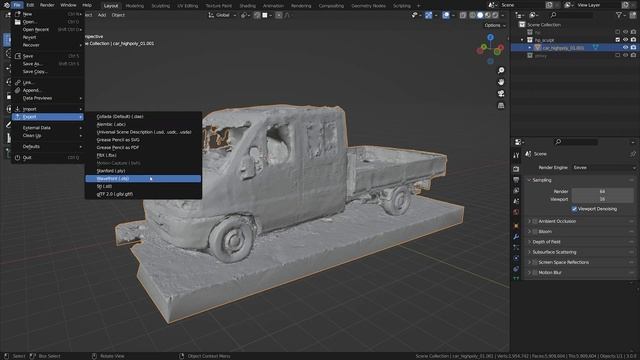Image resolution: width=640 pixels, height=360 pixels.
Task: Choose FBX (.fbx) export option
Action: 143,156
